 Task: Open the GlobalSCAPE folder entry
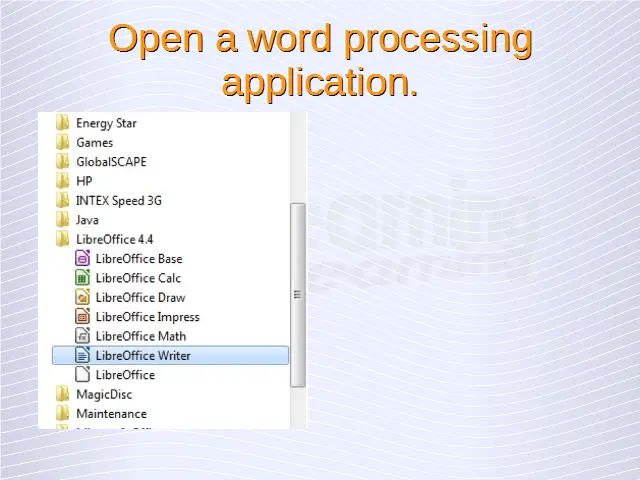point(110,161)
